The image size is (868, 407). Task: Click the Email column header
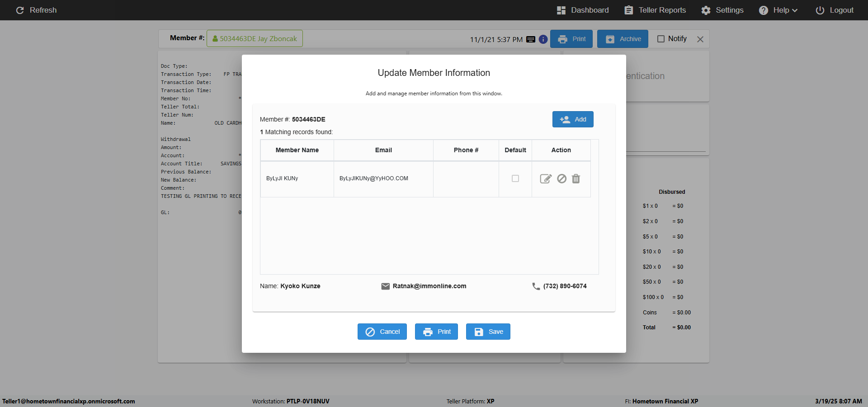point(383,150)
